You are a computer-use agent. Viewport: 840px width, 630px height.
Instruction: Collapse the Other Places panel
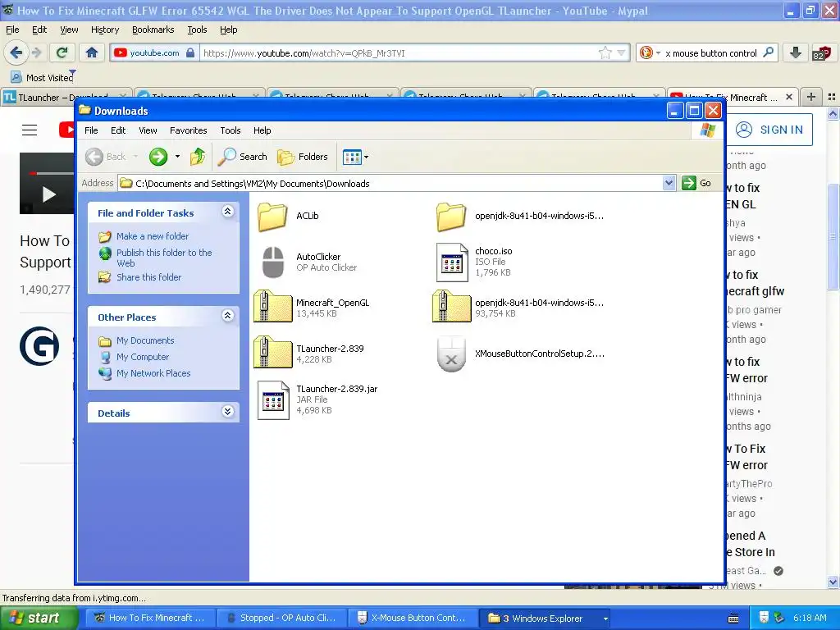pos(228,316)
